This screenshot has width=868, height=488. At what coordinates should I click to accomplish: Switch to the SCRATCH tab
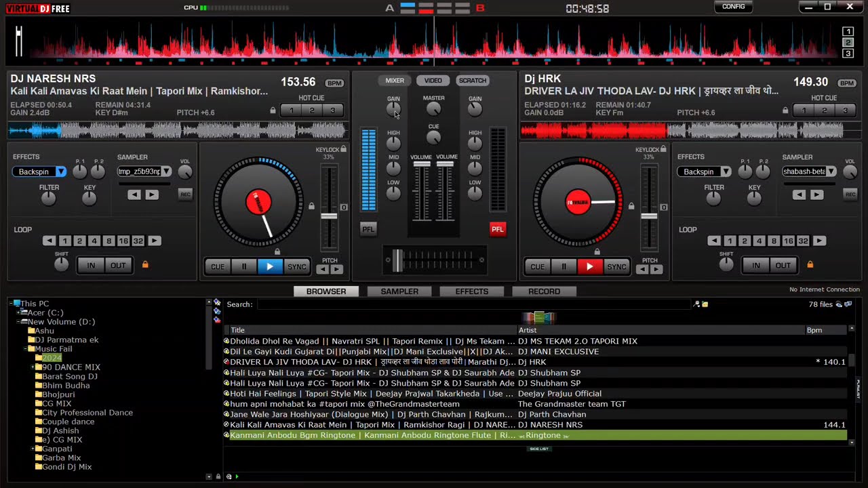[473, 81]
